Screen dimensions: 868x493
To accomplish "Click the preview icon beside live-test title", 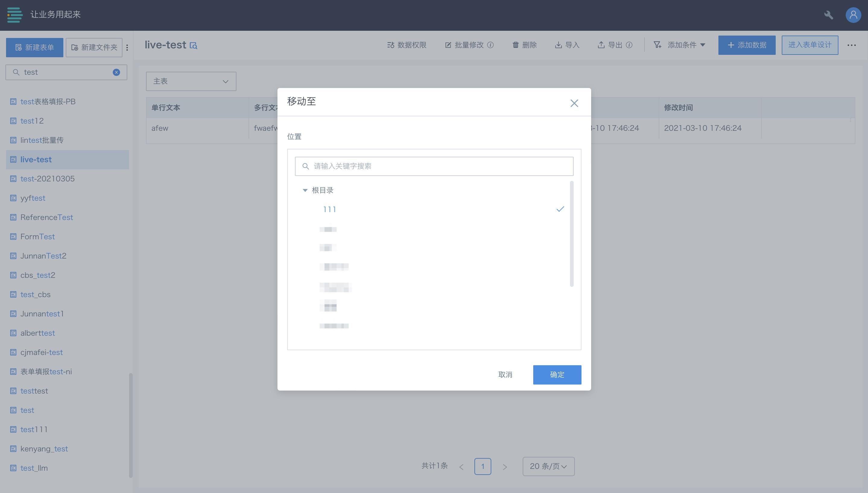I will pos(193,46).
